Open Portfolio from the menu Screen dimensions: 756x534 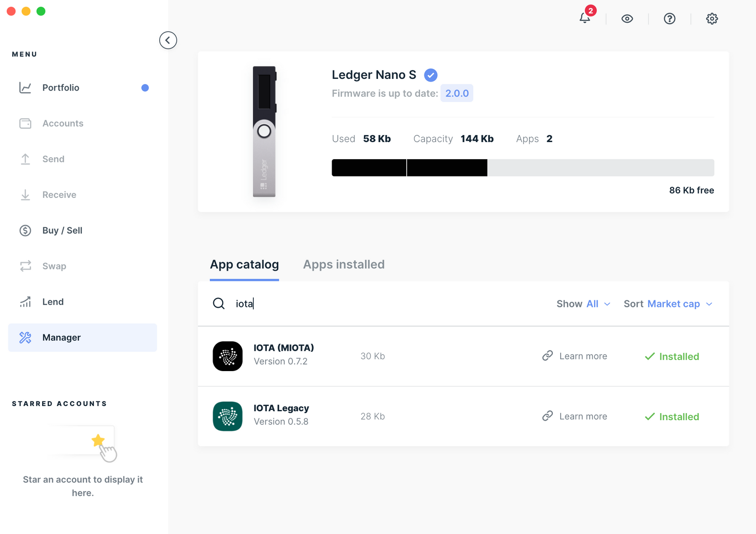(x=82, y=87)
